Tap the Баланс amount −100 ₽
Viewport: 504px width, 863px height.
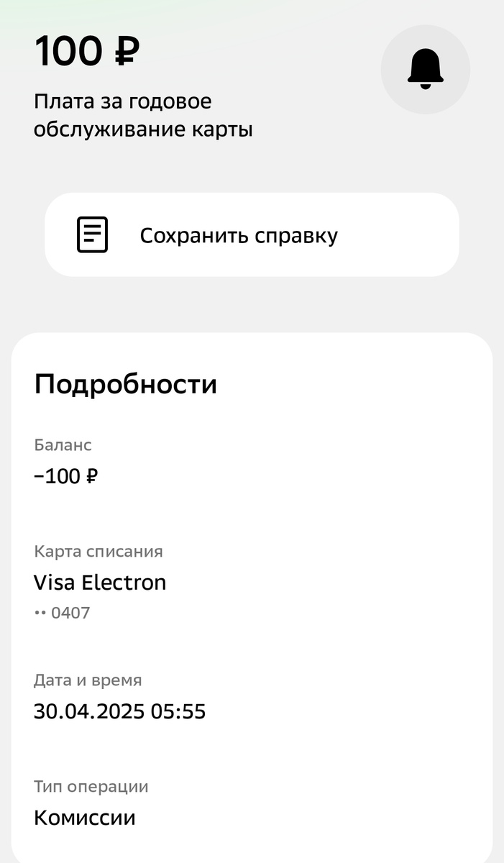[x=67, y=475]
